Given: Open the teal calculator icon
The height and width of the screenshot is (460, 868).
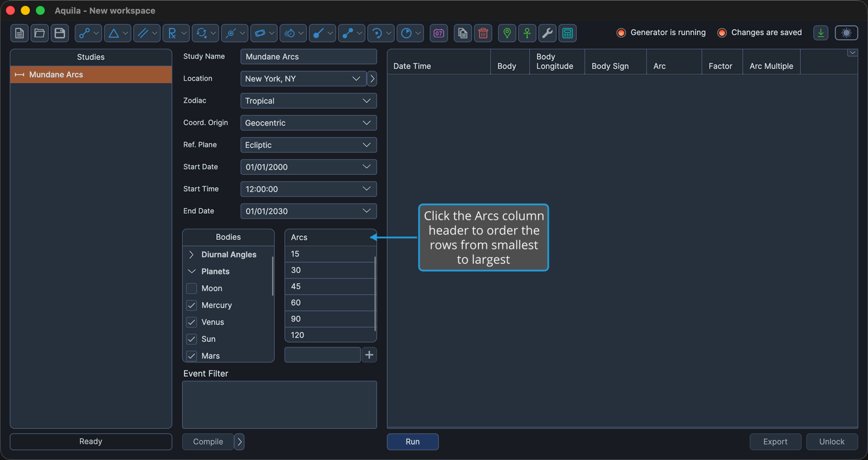Looking at the screenshot, I should click(x=568, y=33).
